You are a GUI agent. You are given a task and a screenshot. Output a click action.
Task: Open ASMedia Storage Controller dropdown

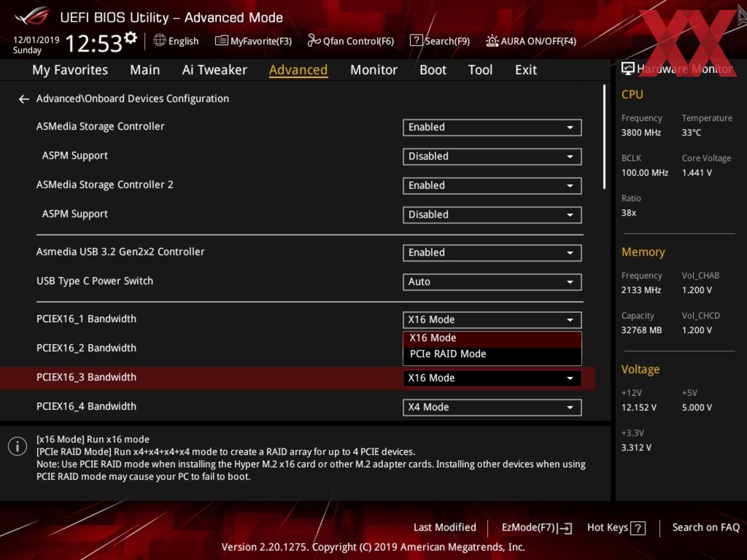[492, 127]
